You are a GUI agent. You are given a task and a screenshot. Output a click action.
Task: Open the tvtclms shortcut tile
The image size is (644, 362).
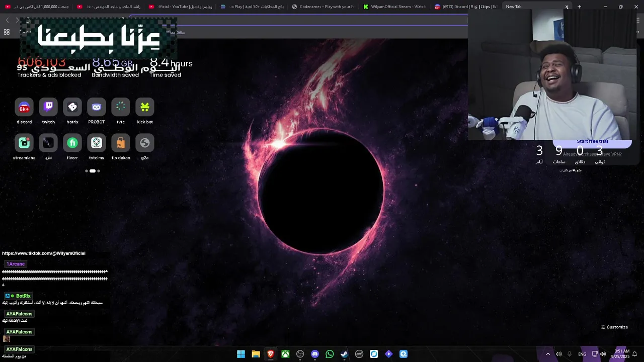coord(97,143)
